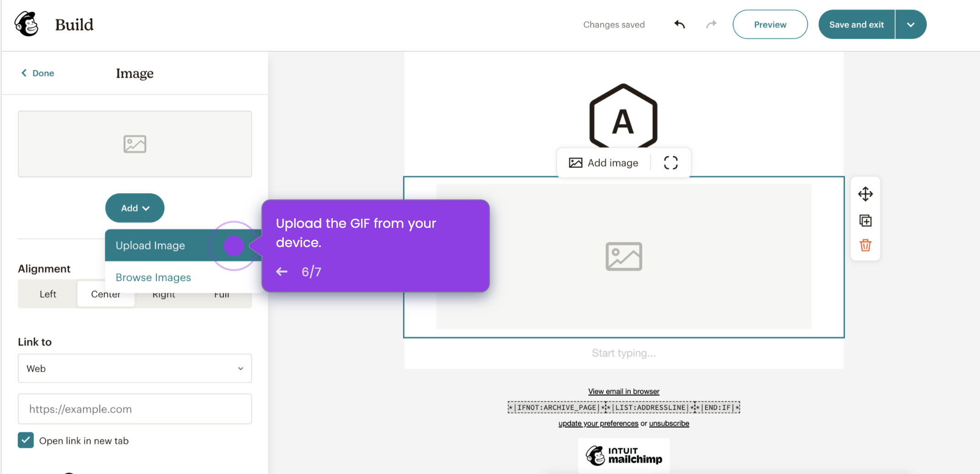Delete the image block with trash icon
The height and width of the screenshot is (474, 980).
click(x=865, y=245)
